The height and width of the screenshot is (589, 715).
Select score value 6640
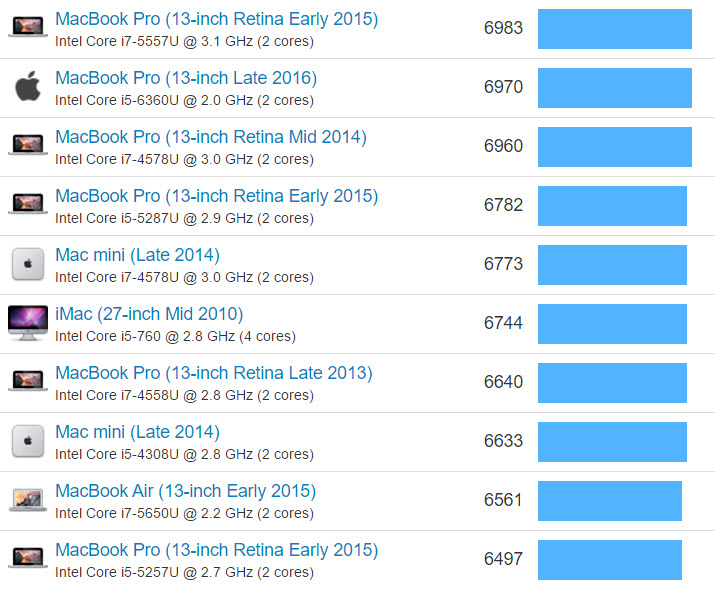click(x=503, y=382)
